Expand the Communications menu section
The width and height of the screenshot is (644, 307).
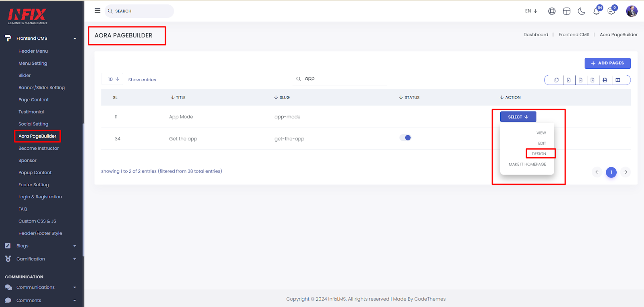(74, 287)
